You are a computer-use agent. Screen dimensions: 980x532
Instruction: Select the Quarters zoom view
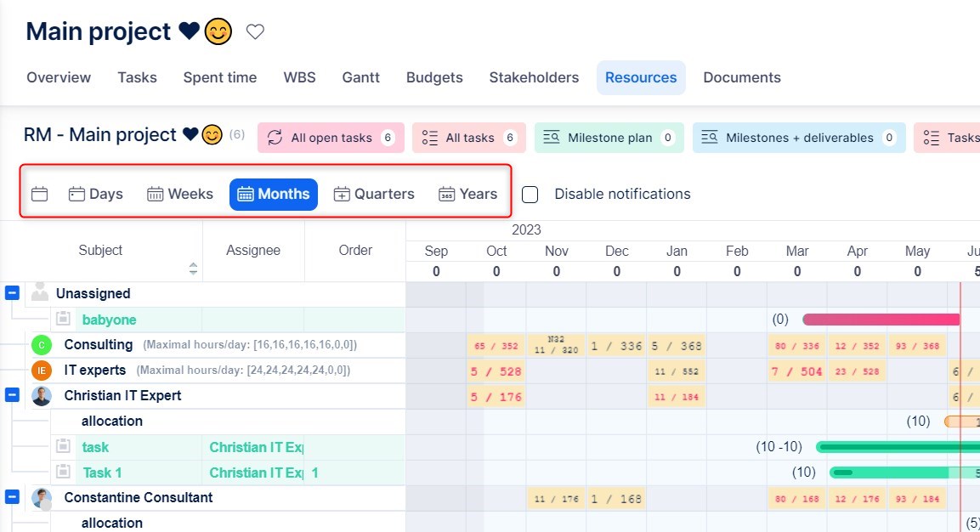(374, 194)
